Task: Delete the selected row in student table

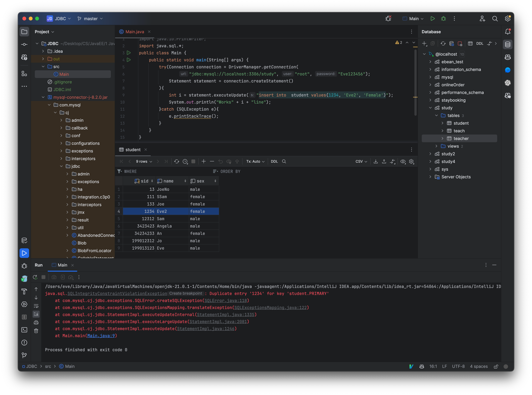Action: coord(212,161)
